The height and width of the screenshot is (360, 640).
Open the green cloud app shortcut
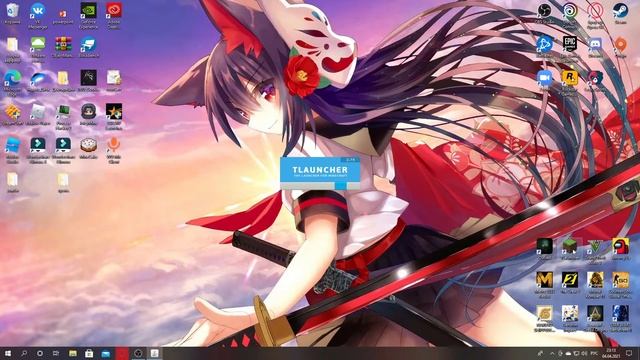coord(38,44)
